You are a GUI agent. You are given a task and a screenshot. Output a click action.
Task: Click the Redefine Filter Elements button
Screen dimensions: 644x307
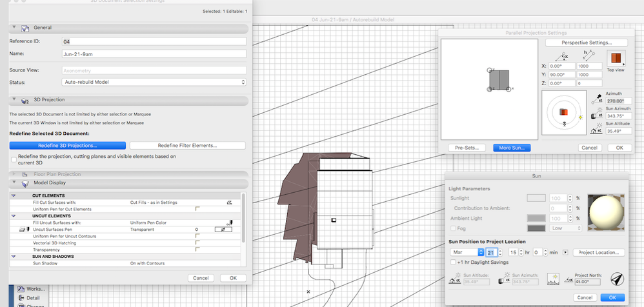(188, 146)
